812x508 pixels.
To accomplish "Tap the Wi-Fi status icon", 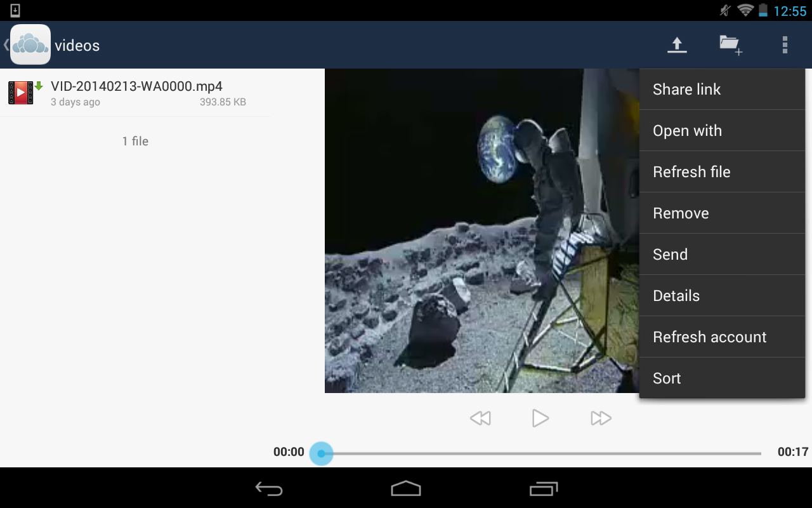I will point(745,10).
